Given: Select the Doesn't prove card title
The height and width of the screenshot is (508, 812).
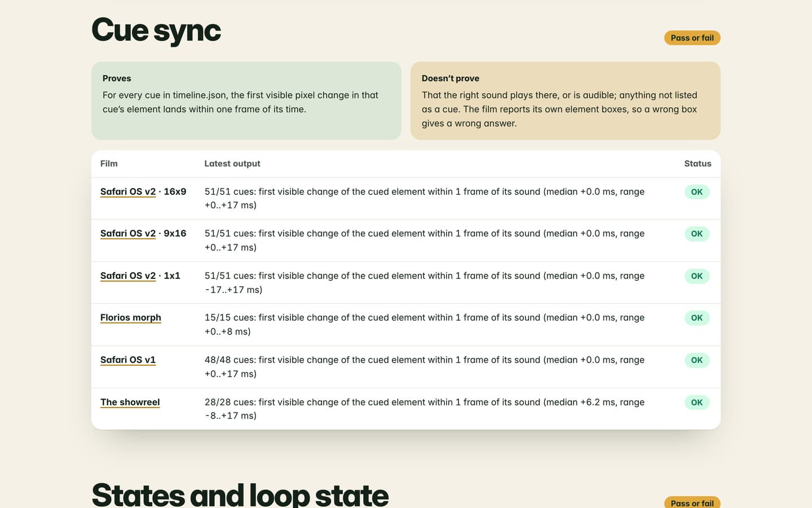Looking at the screenshot, I should pyautogui.click(x=451, y=78).
